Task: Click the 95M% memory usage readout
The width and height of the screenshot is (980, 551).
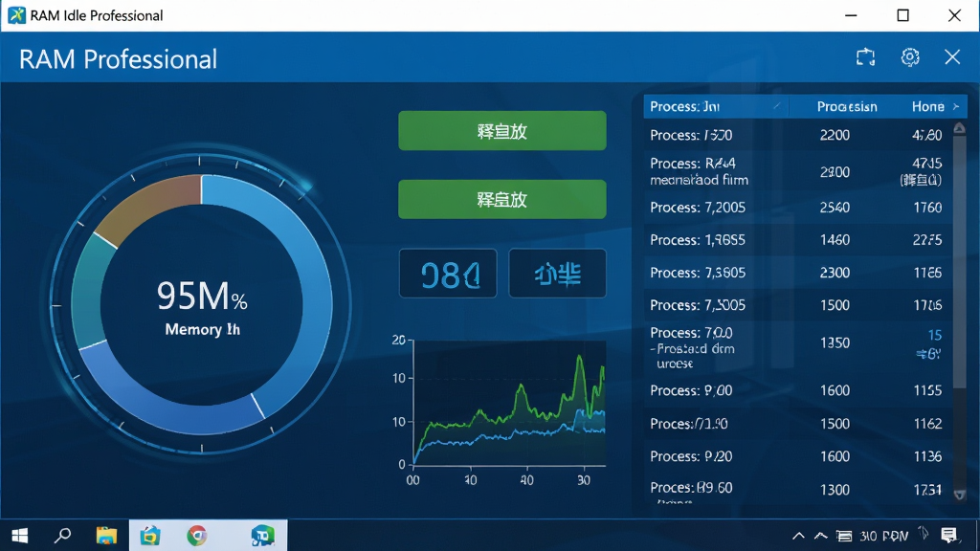Action: pyautogui.click(x=201, y=297)
